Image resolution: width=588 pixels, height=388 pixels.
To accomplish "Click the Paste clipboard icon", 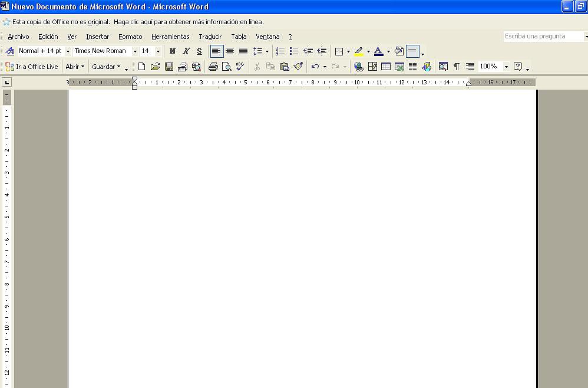I will 285,67.
